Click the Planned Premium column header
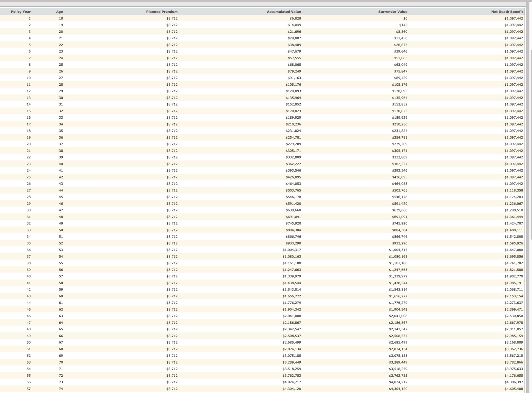The height and width of the screenshot is (393, 532). pyautogui.click(x=162, y=12)
